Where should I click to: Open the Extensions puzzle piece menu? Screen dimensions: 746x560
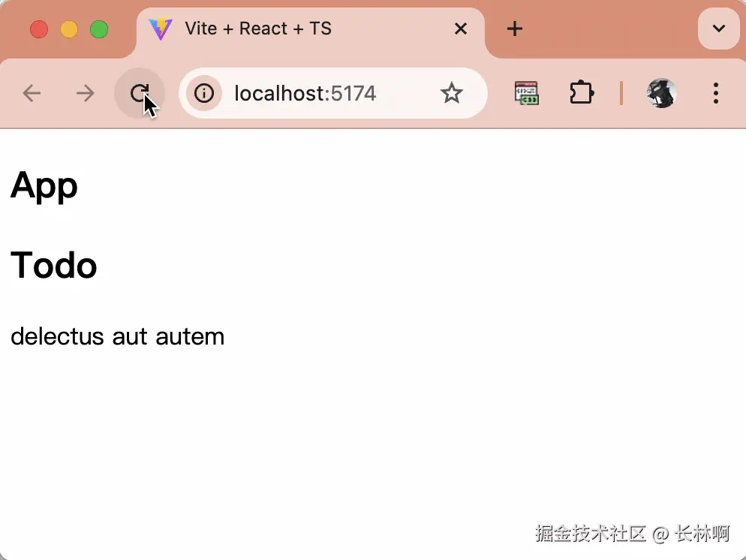point(581,93)
